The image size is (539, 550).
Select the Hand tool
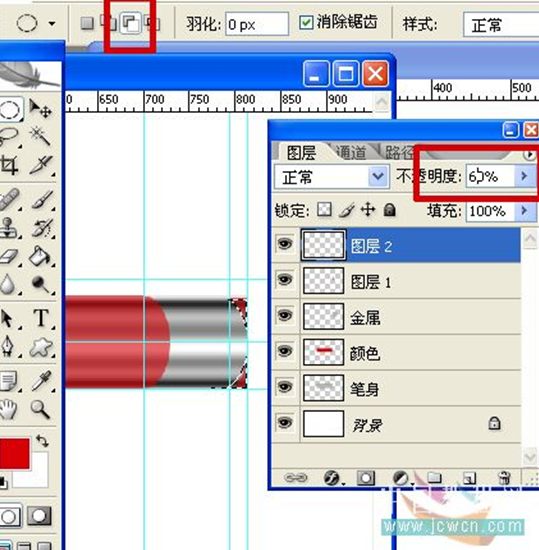tap(8, 409)
